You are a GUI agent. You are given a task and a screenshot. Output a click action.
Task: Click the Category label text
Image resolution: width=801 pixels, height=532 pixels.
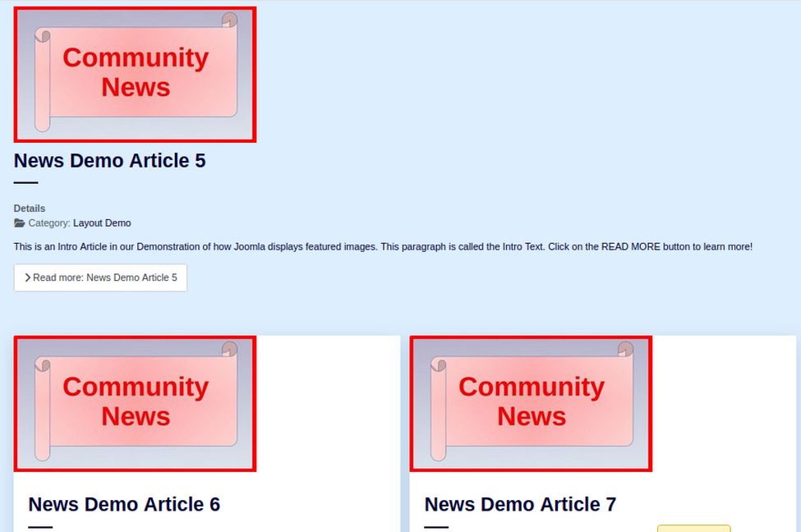click(x=49, y=223)
